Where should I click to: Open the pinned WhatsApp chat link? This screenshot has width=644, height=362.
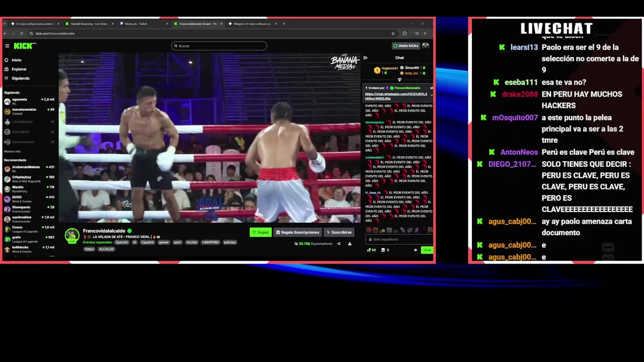[x=396, y=96]
